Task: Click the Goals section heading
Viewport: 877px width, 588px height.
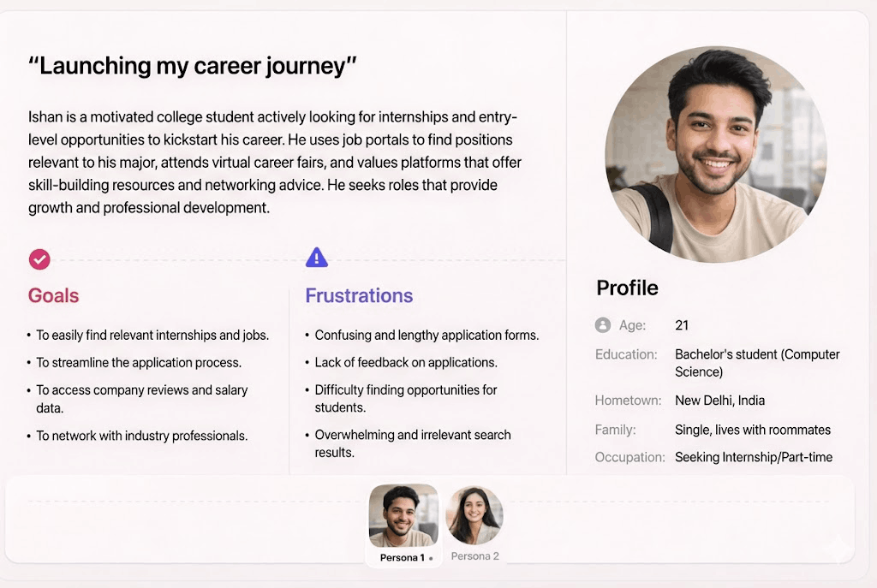Action: click(x=53, y=296)
